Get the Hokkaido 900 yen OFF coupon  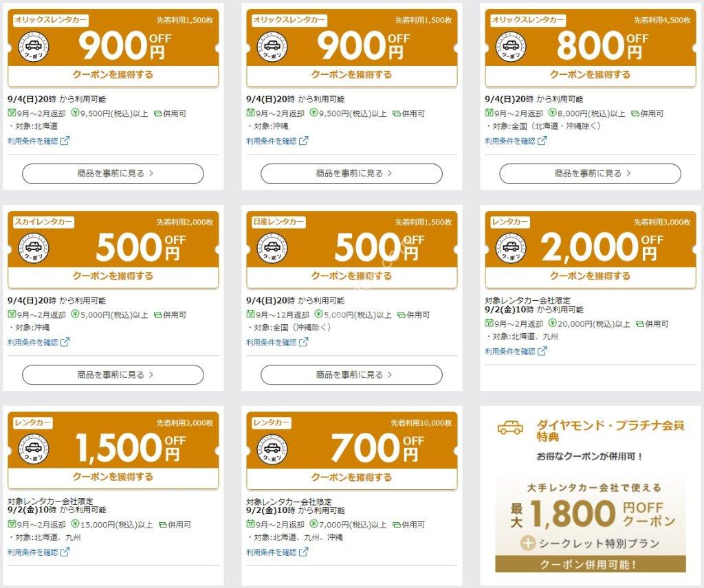pyautogui.click(x=113, y=75)
